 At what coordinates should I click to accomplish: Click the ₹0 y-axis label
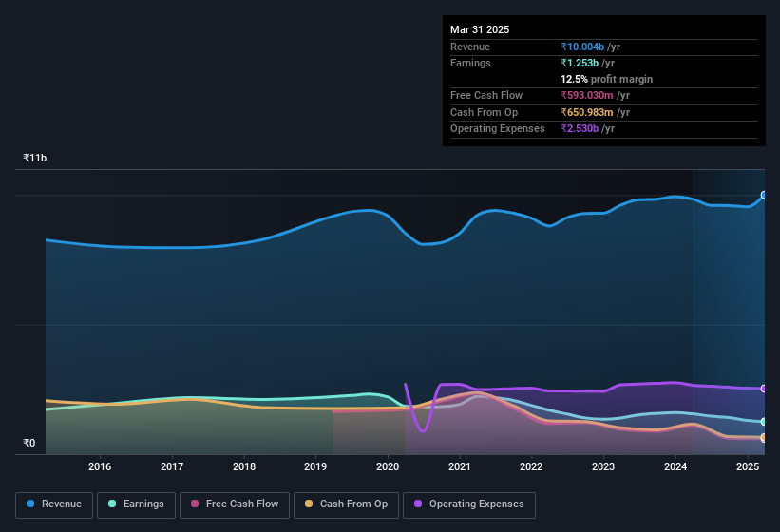29,443
